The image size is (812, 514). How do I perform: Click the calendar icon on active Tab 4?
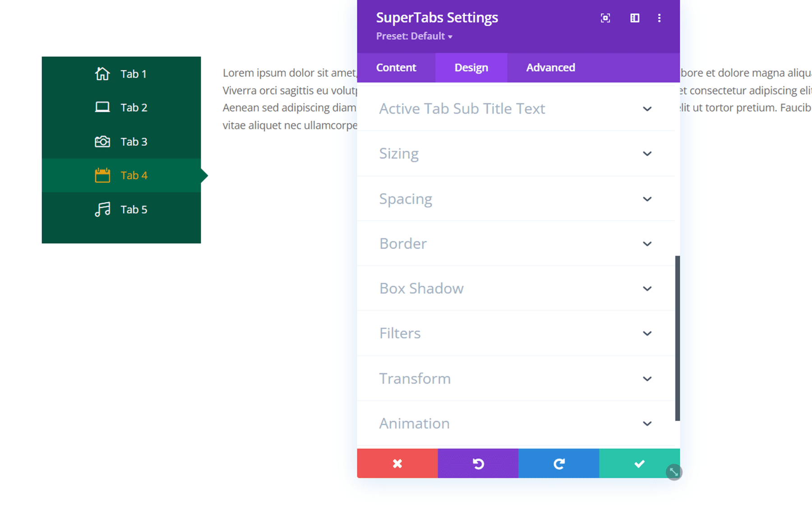102,175
